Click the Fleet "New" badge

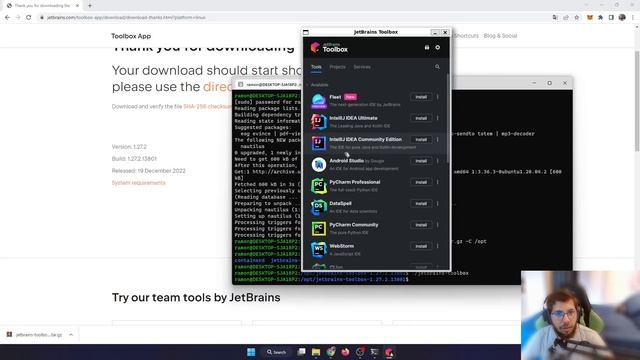(x=350, y=97)
